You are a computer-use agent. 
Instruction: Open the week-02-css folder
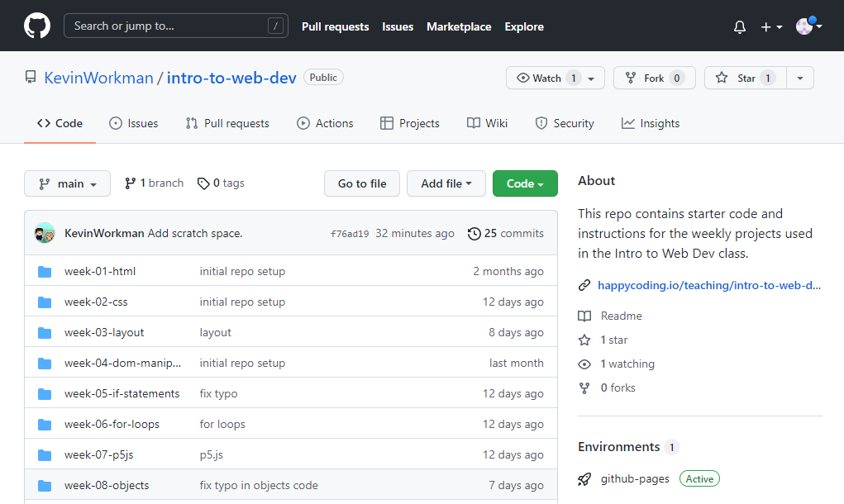(96, 302)
